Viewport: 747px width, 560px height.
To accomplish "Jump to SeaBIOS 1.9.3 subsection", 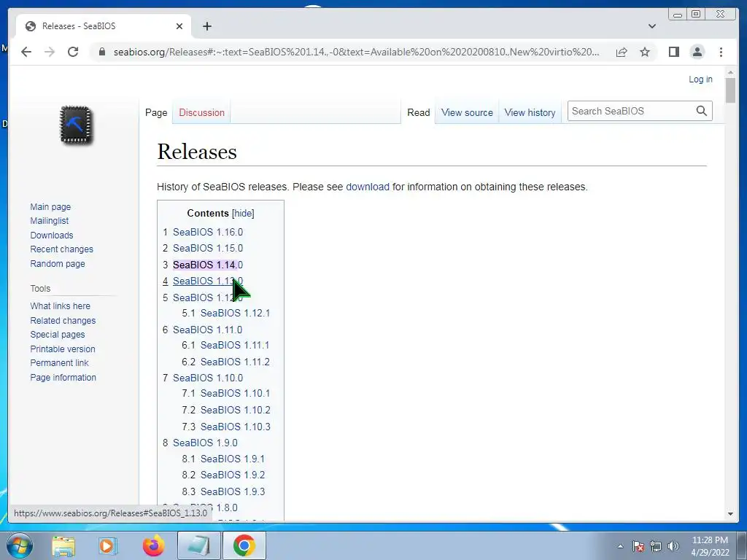I will tap(233, 491).
